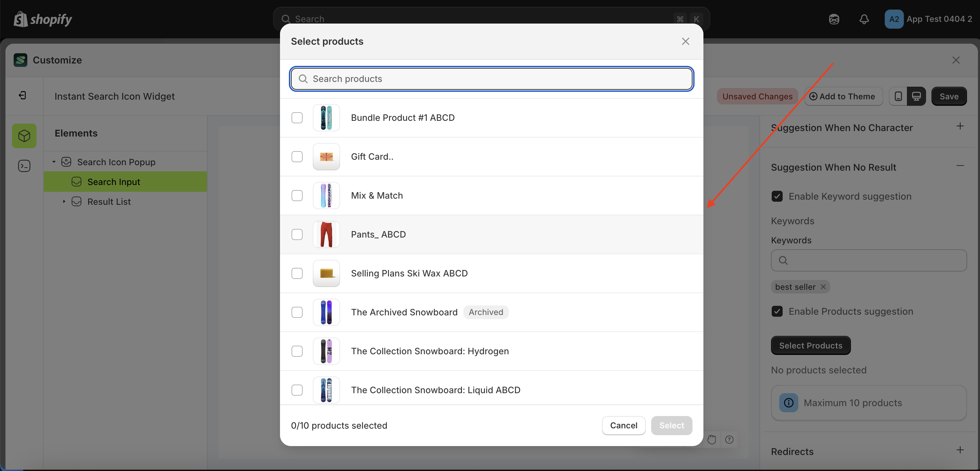The width and height of the screenshot is (980, 471).
Task: Switch to desktop preview icon
Action: (917, 96)
